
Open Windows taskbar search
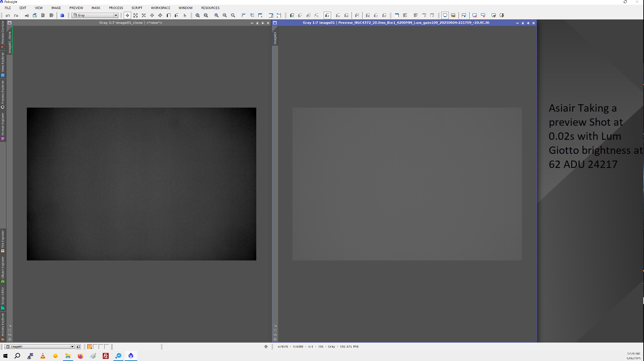(17, 356)
